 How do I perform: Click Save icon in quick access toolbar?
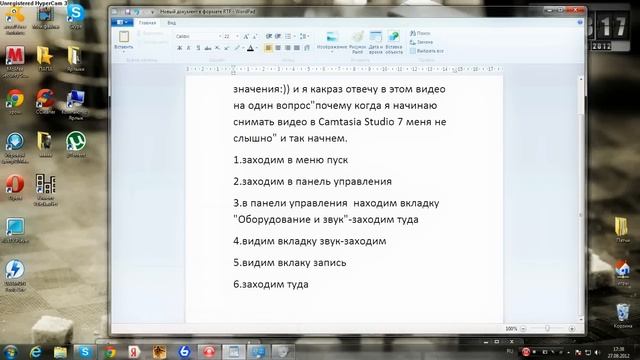pyautogui.click(x=128, y=12)
